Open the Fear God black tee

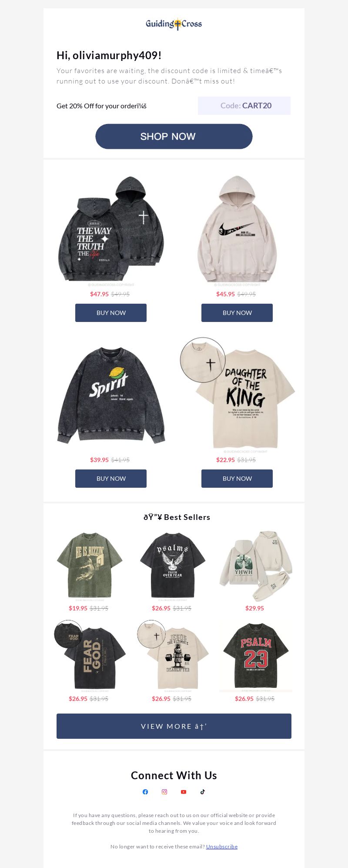point(90,656)
